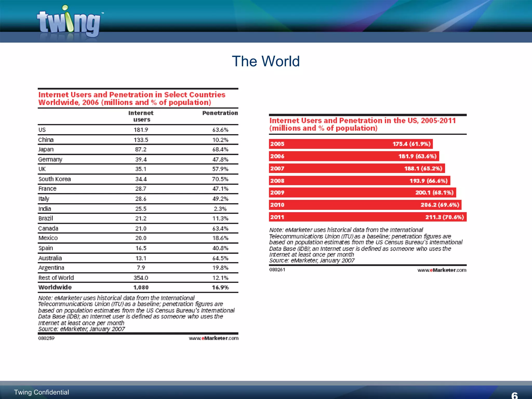Select the 2006 bar showing 181.9 (63.6%)

pyautogui.click(x=354, y=156)
